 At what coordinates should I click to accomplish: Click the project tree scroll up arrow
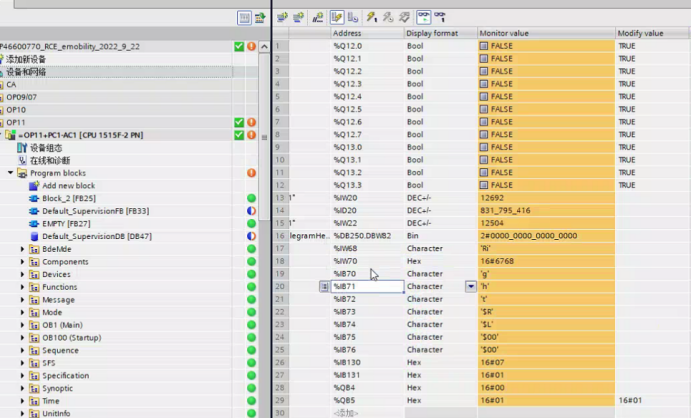[x=264, y=46]
